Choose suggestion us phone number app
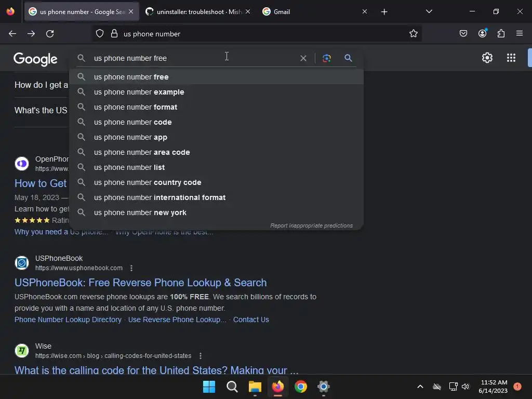Viewport: 532px width, 399px height. pos(217,137)
